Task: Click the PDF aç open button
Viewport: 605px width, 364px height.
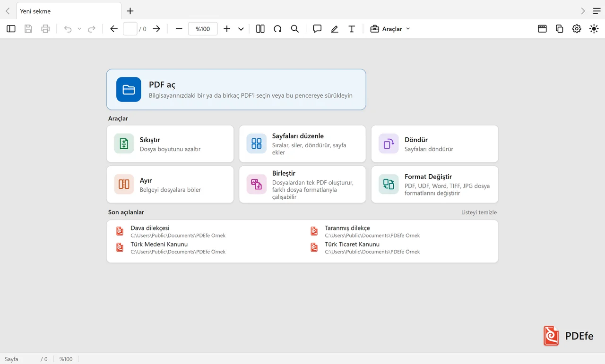Action: 236,89
